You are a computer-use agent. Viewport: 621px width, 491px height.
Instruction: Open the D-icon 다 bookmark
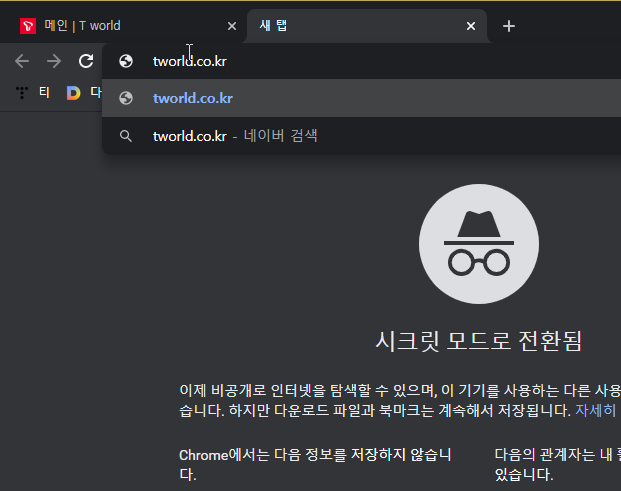pyautogui.click(x=84, y=93)
